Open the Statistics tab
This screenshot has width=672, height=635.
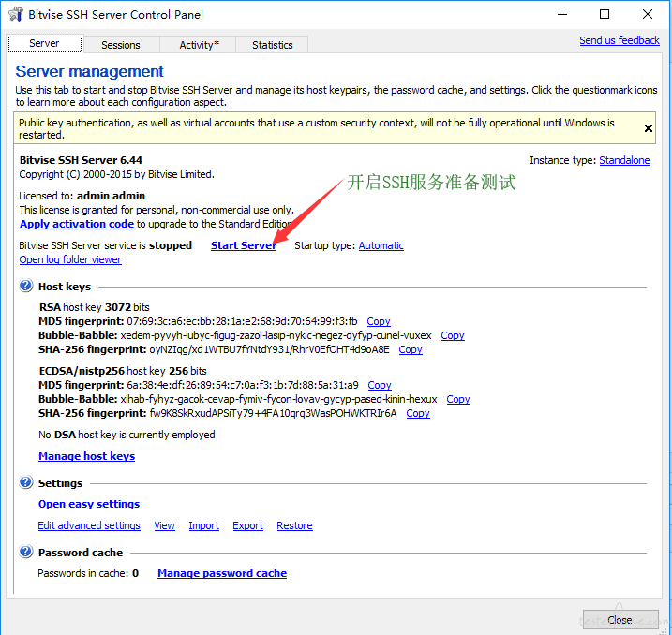(x=272, y=45)
